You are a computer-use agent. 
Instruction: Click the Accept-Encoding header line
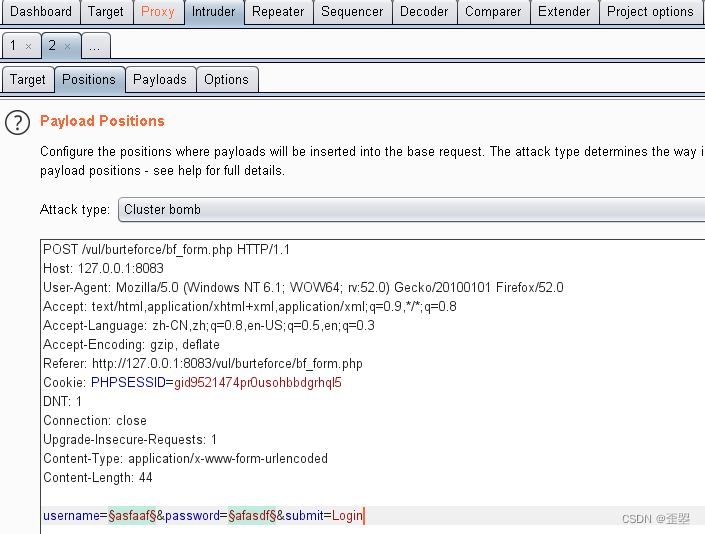(131, 344)
